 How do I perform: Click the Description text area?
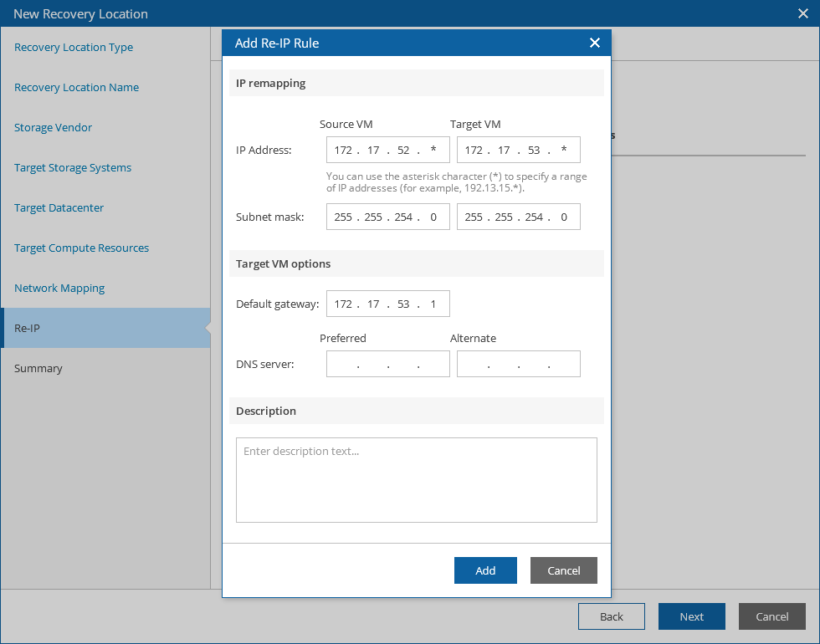417,480
